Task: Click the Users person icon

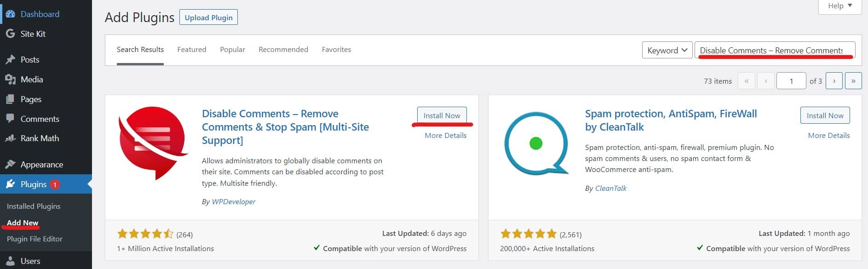Action: [10, 261]
